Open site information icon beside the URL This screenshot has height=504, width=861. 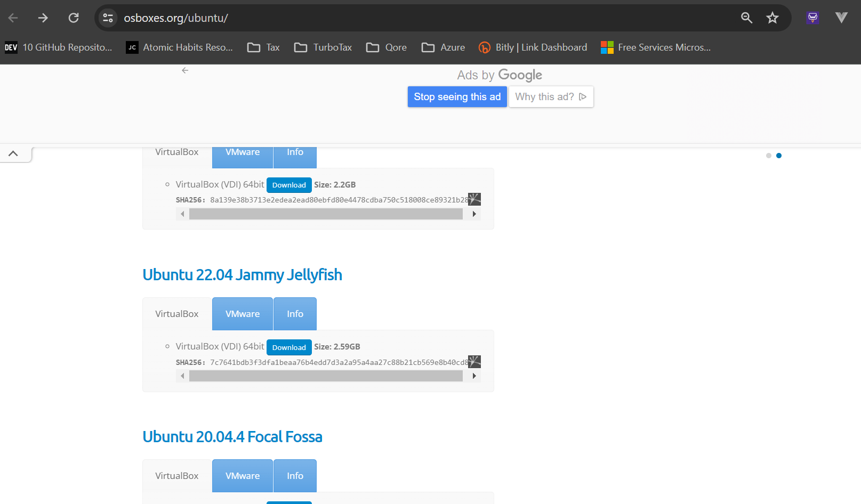click(x=108, y=18)
